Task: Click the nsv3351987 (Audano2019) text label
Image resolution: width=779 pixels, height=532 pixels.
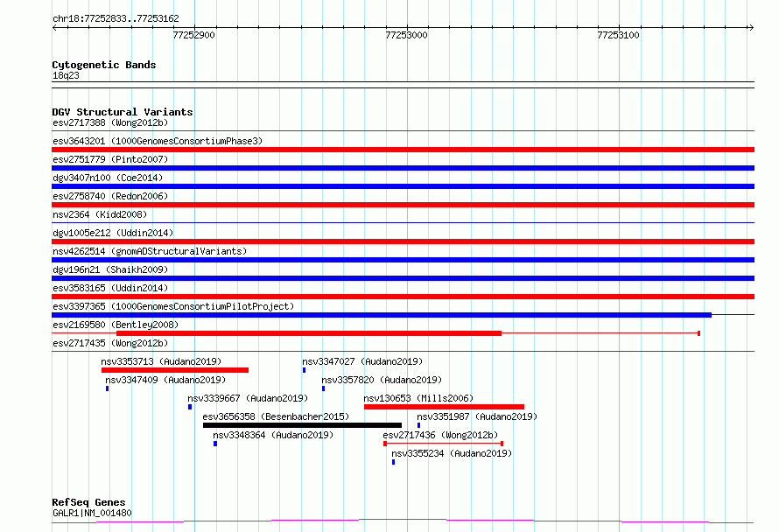Action: pyautogui.click(x=477, y=416)
